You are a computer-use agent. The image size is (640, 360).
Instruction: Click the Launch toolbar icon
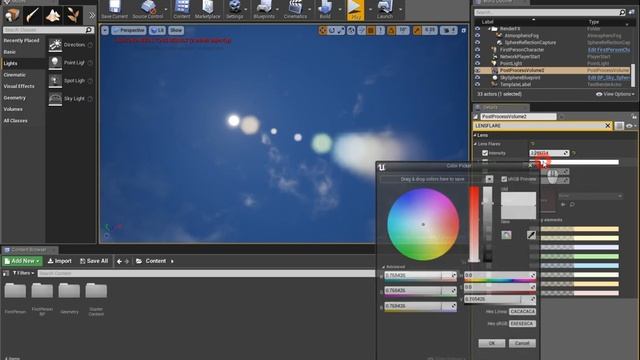click(x=384, y=9)
